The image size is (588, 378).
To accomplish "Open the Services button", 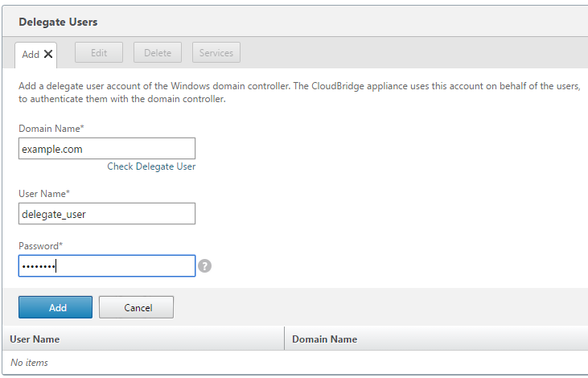I will pos(216,52).
